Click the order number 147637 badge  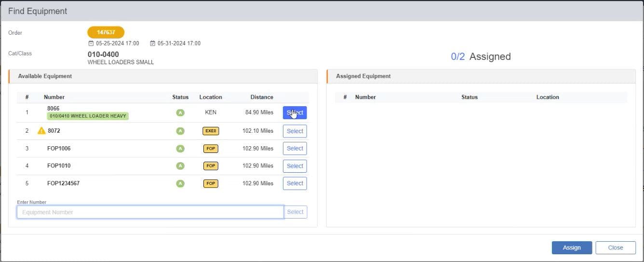[106, 32]
